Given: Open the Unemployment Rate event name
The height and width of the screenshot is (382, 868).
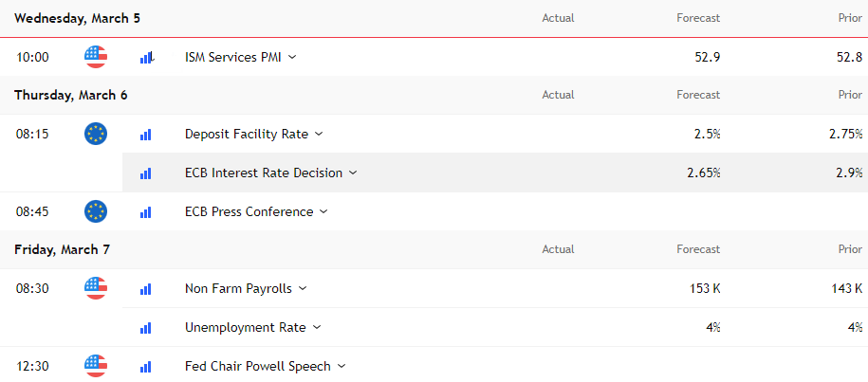Looking at the screenshot, I should pyautogui.click(x=246, y=327).
